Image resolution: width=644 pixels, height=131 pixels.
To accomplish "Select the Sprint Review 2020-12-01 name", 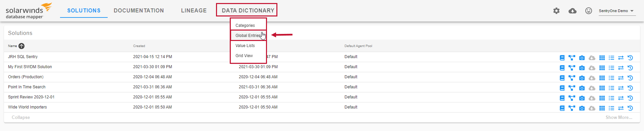I will 31,97.
